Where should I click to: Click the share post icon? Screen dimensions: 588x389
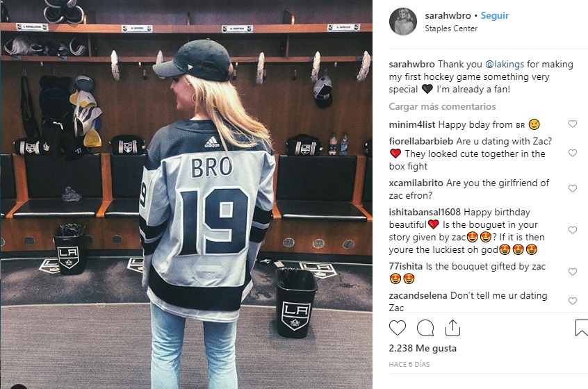(452, 328)
